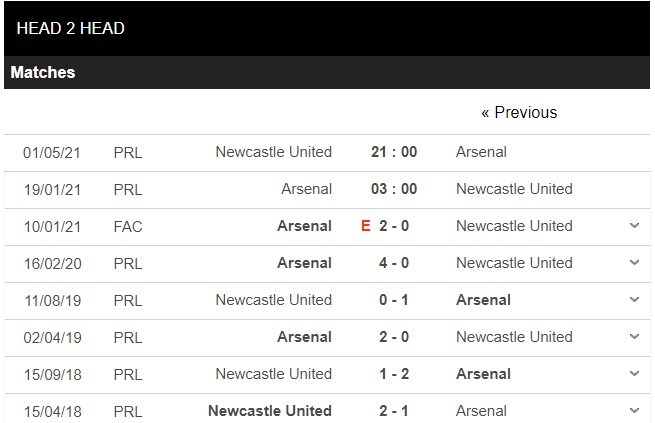Select the 21 : 00 kickoff time
655x423 pixels.
click(394, 152)
